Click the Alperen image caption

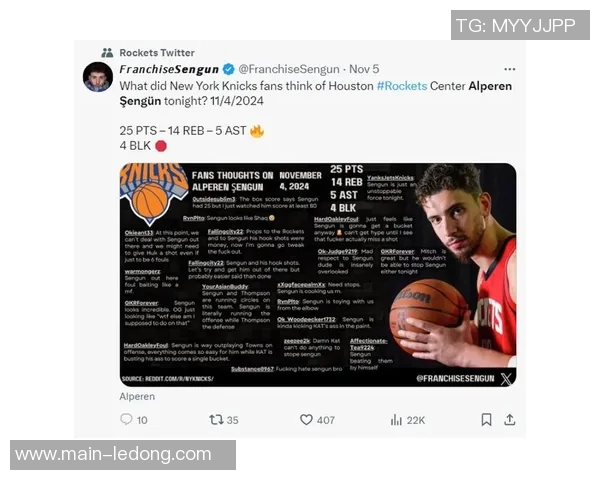(x=137, y=397)
